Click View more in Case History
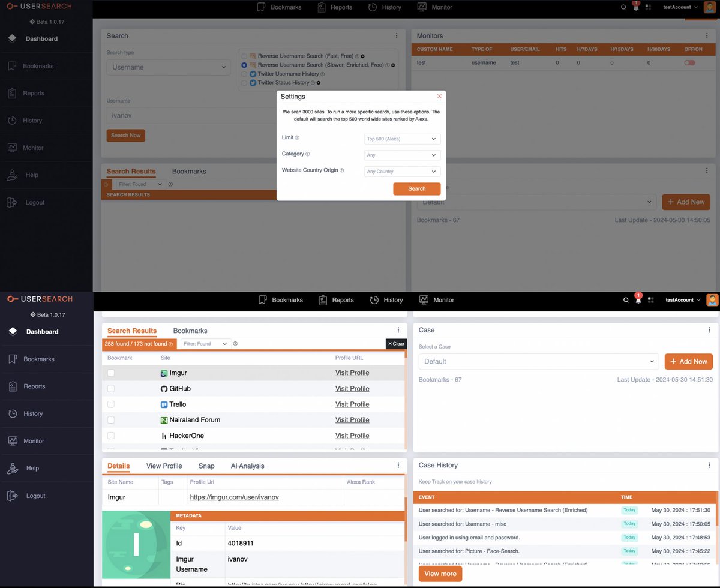This screenshot has width=720, height=588. (440, 574)
